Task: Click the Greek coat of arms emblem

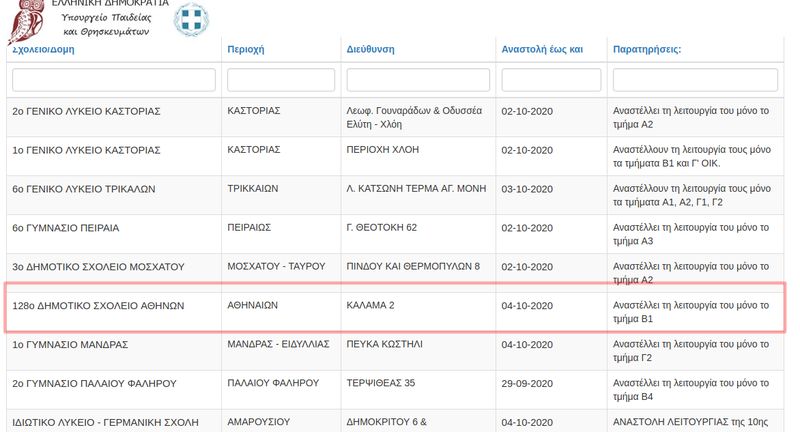Action: tap(192, 20)
